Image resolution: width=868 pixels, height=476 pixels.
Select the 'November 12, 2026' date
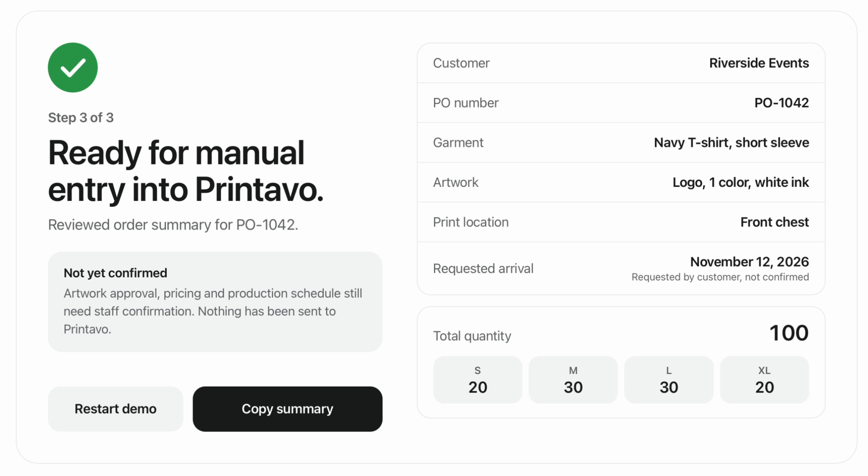(x=749, y=262)
